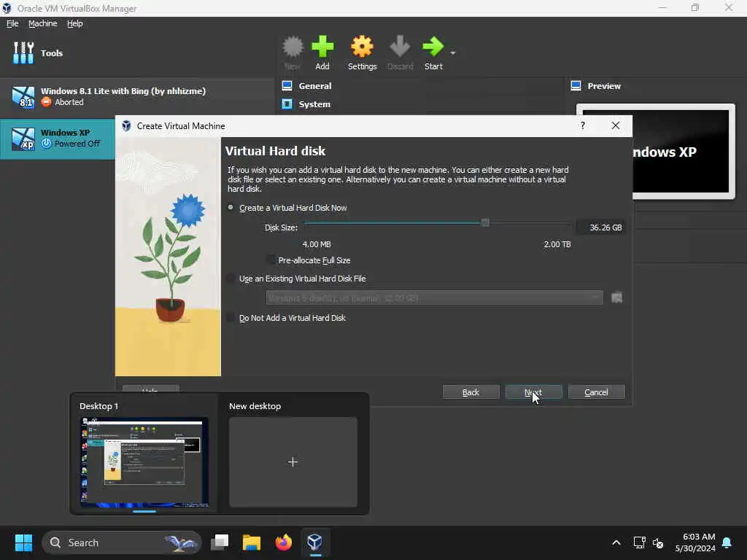Click the 4.00 MB minimum size label
The image size is (747, 560).
pos(317,244)
